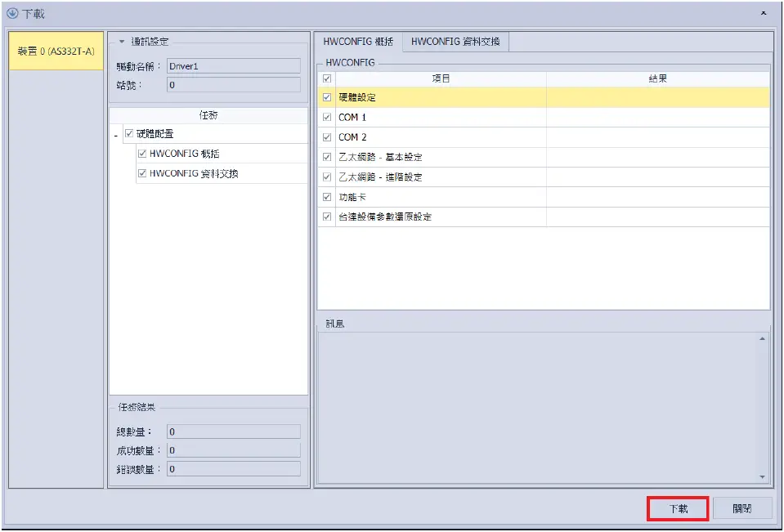The width and height of the screenshot is (784, 532).
Task: Click the 下載 button to start downloading
Action: tap(677, 508)
